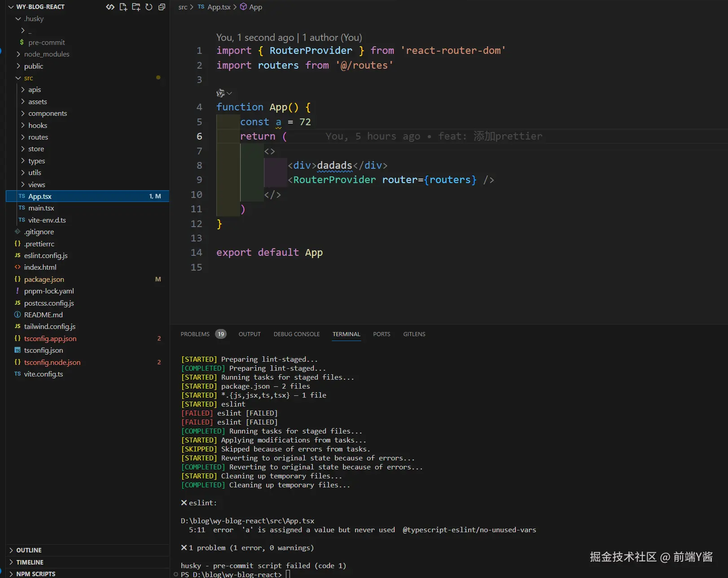
Task: Expand the utils folder
Action: [23, 172]
